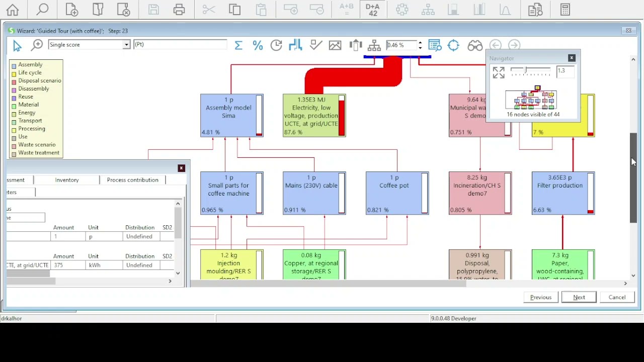This screenshot has height=362, width=644.
Task: Open the network tree icon in top toolbar
Action: tap(428, 10)
